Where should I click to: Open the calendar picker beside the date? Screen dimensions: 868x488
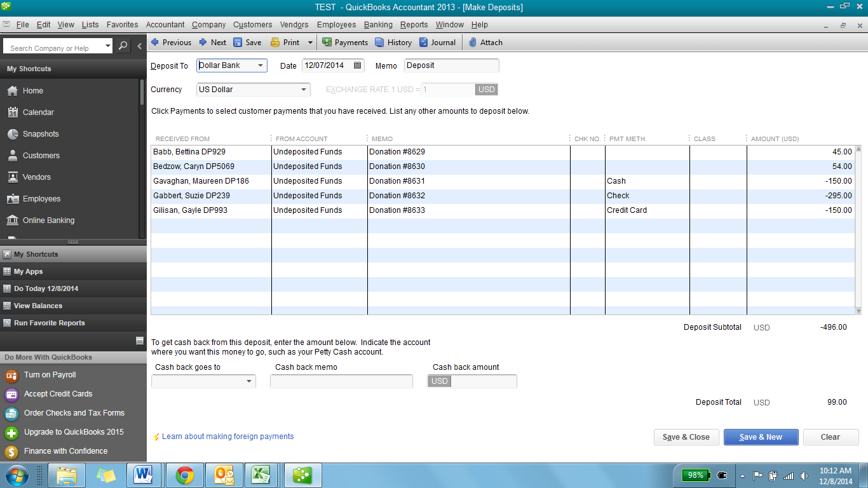pyautogui.click(x=358, y=65)
